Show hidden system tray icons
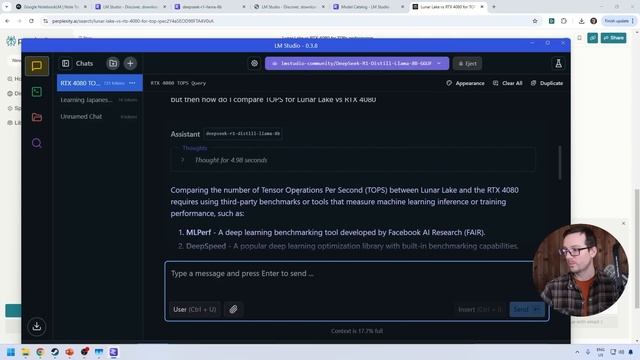 point(577,352)
